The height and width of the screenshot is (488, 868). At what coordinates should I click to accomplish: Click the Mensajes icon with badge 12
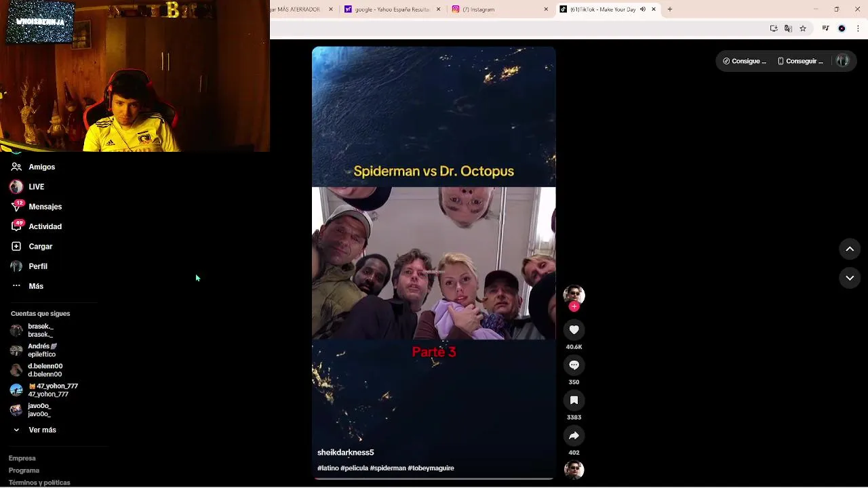coord(16,206)
